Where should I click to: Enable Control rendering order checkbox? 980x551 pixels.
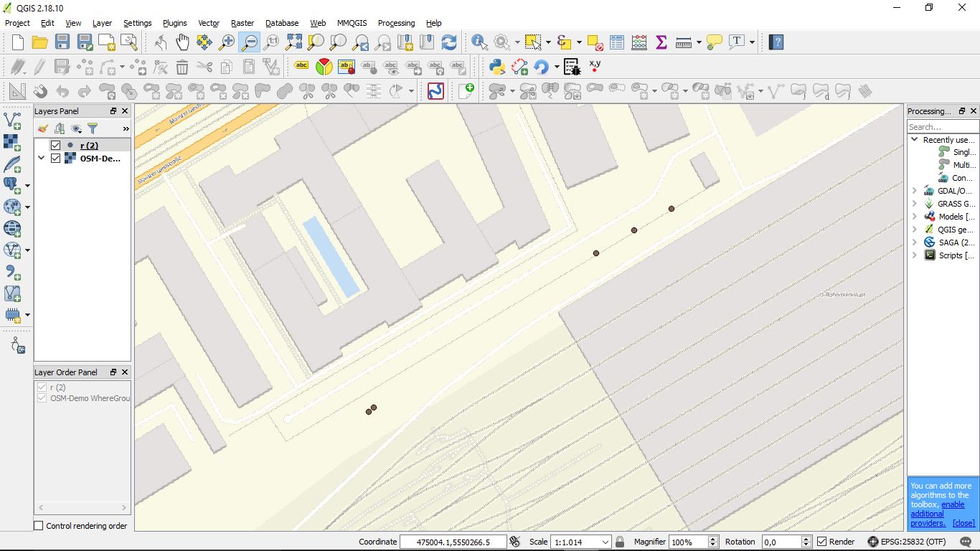[x=39, y=526]
